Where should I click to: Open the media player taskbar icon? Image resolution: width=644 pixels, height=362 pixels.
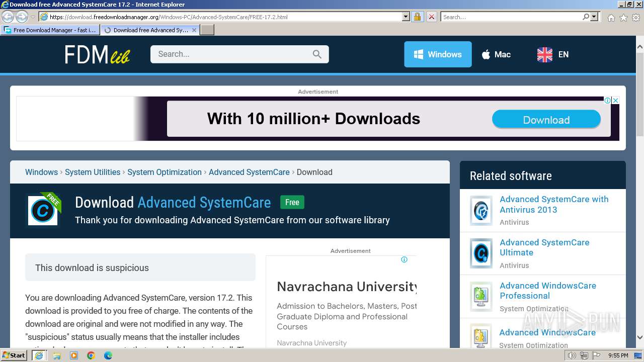74,355
